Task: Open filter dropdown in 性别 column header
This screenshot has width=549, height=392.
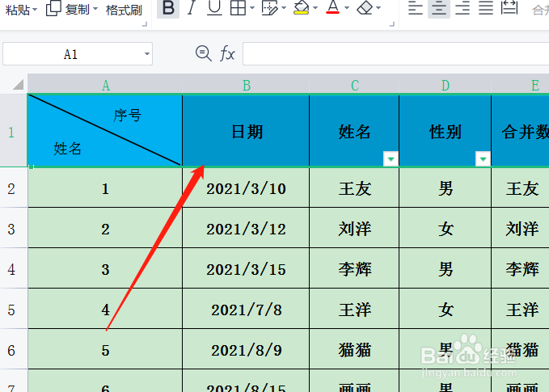Action: (484, 159)
